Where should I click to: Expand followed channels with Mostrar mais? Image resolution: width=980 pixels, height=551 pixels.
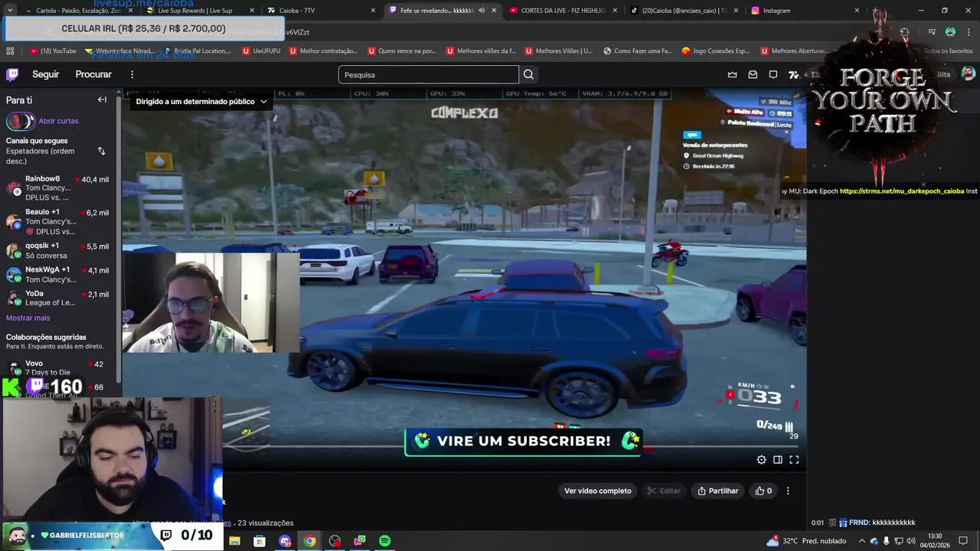(28, 318)
